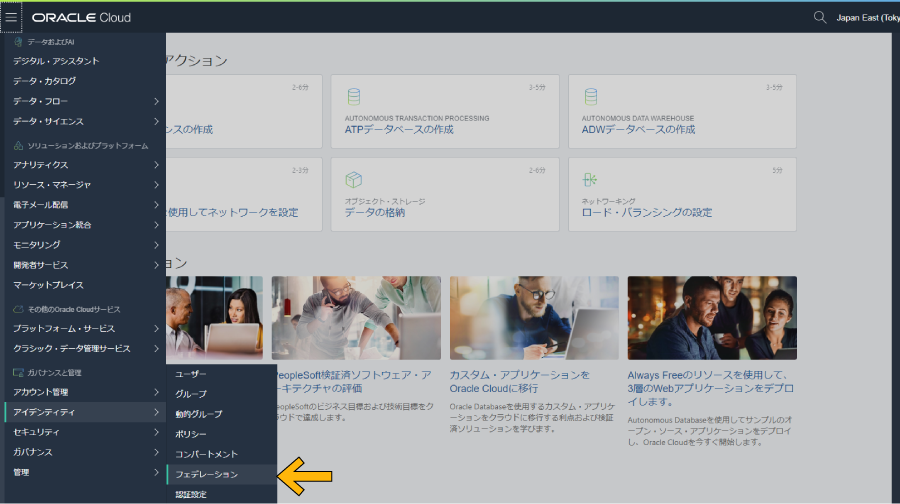This screenshot has height=504, width=900.
Task: Open region selector Japan East
Action: point(868,18)
